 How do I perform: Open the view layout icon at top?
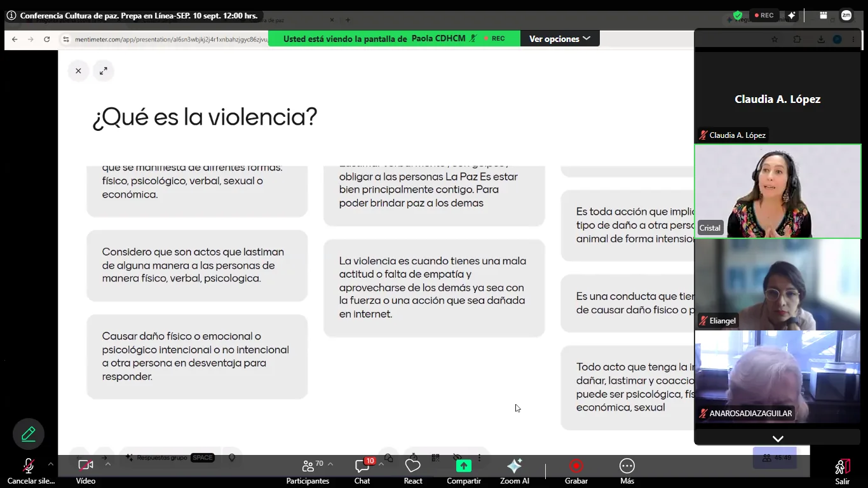coord(824,15)
